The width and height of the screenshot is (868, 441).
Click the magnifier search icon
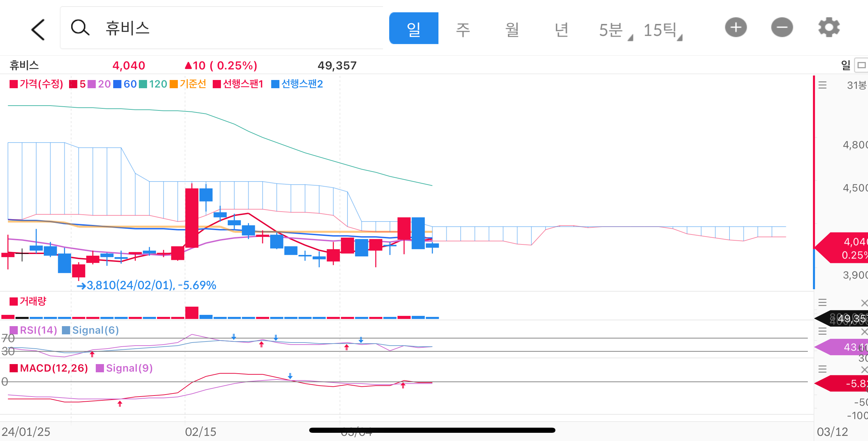coord(80,28)
